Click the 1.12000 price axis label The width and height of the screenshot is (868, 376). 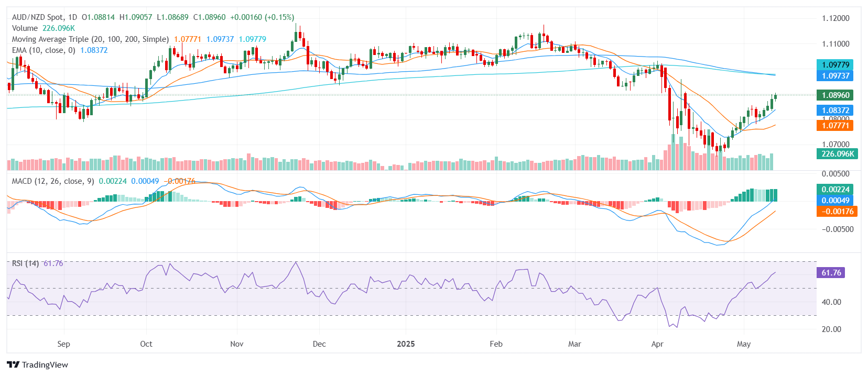tap(836, 18)
